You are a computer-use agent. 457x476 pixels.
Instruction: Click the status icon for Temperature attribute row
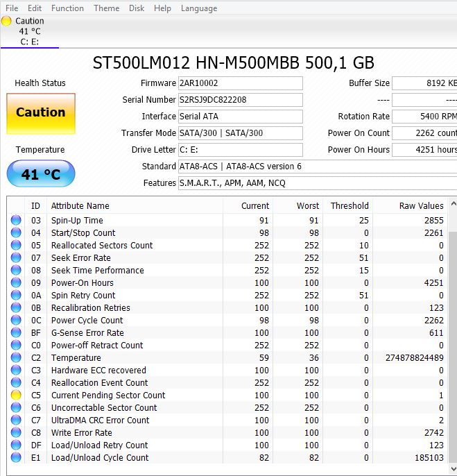[16, 357]
